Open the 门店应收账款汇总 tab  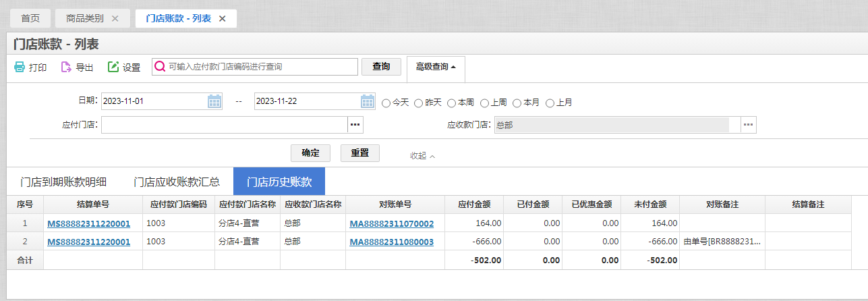(177, 182)
